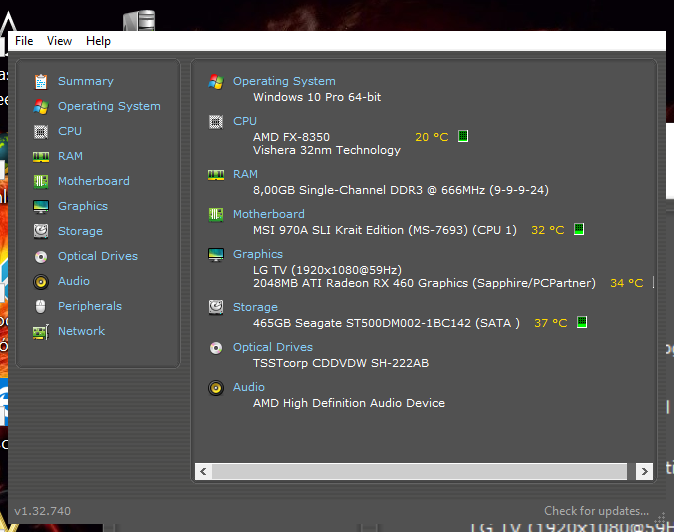Click the Peripherals mouse icon in sidebar
The width and height of the screenshot is (674, 532).
click(41, 306)
